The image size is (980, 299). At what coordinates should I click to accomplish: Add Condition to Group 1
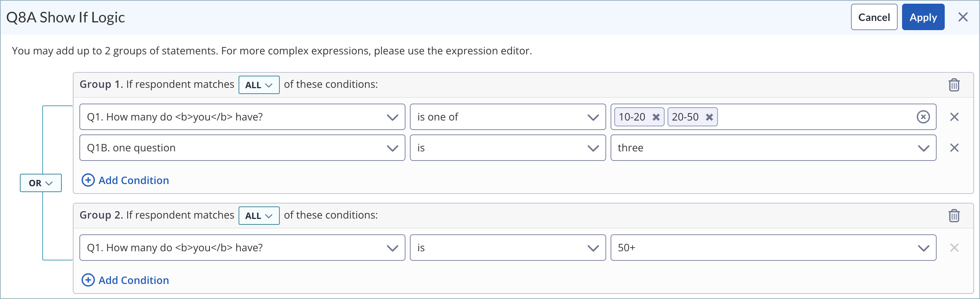pyautogui.click(x=126, y=180)
